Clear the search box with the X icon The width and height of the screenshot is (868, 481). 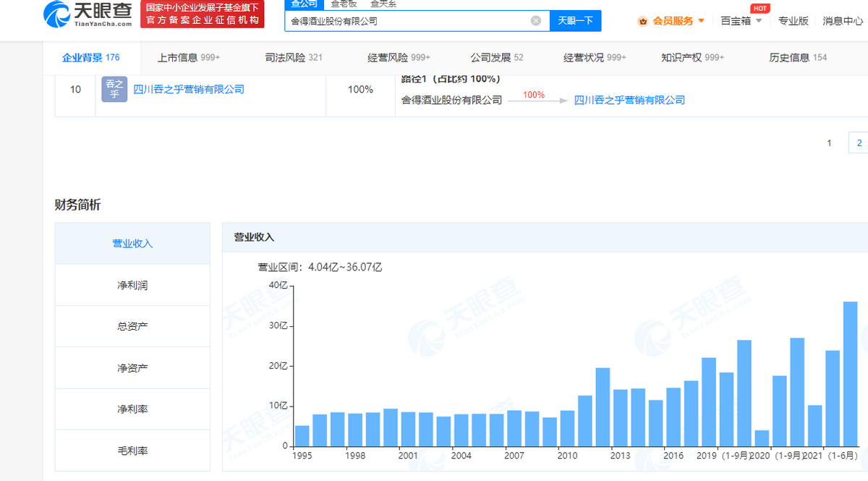[536, 21]
